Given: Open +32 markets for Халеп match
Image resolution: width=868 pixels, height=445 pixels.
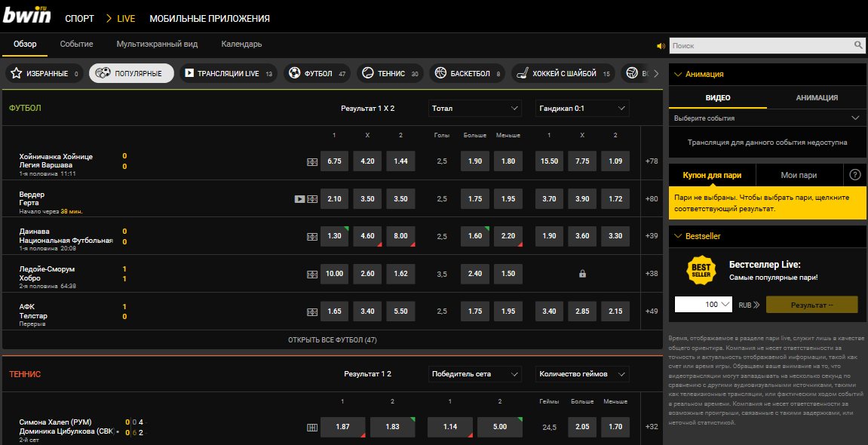Looking at the screenshot, I should tap(652, 427).
